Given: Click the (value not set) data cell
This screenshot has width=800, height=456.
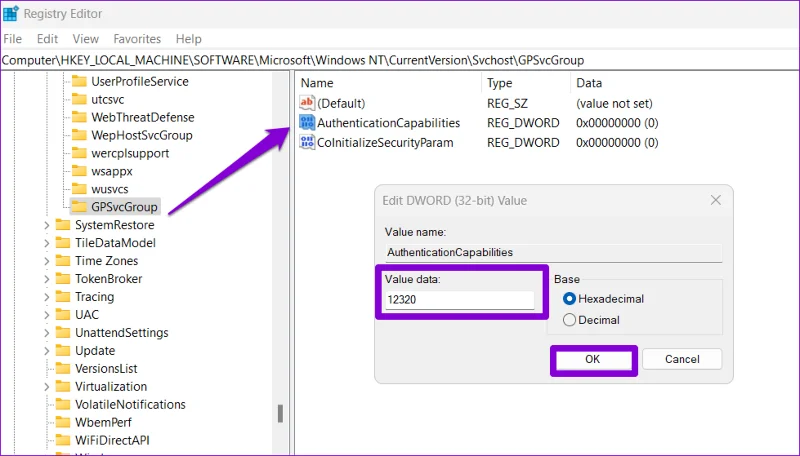Looking at the screenshot, I should point(614,104).
